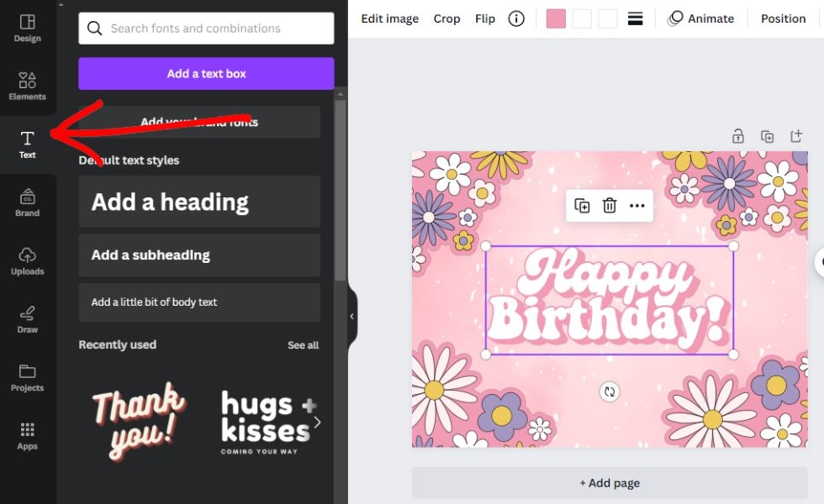824x504 pixels.
Task: Open the Position settings
Action: tap(783, 18)
